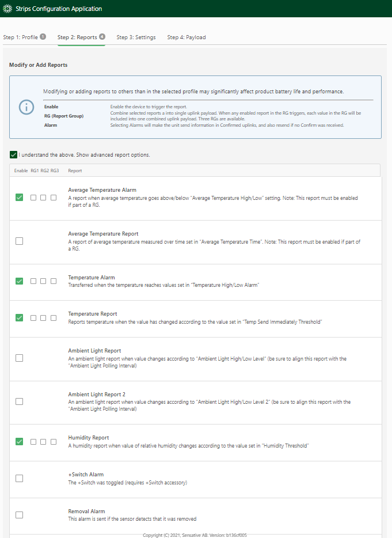
Task: Click the badge 4 next to Step 2: Reports
Action: coord(102,37)
